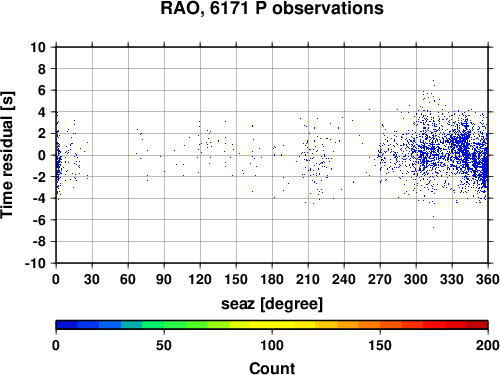
Task: Click the y-axis tick label -10
Action: tap(35, 263)
